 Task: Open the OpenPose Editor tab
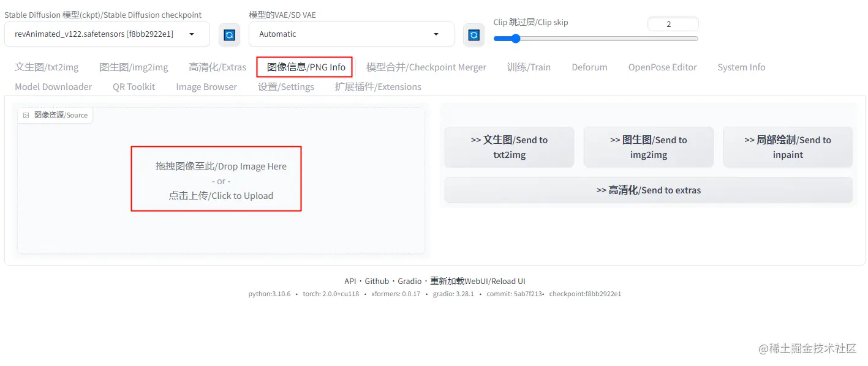[x=662, y=67]
